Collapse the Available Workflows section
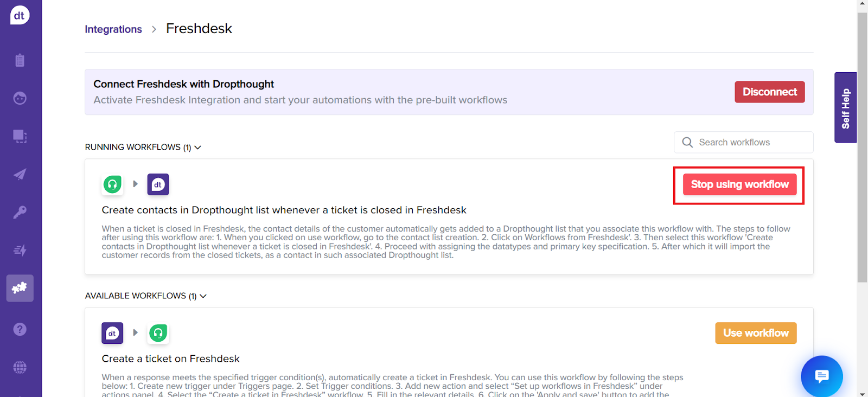The height and width of the screenshot is (397, 868). (x=203, y=296)
